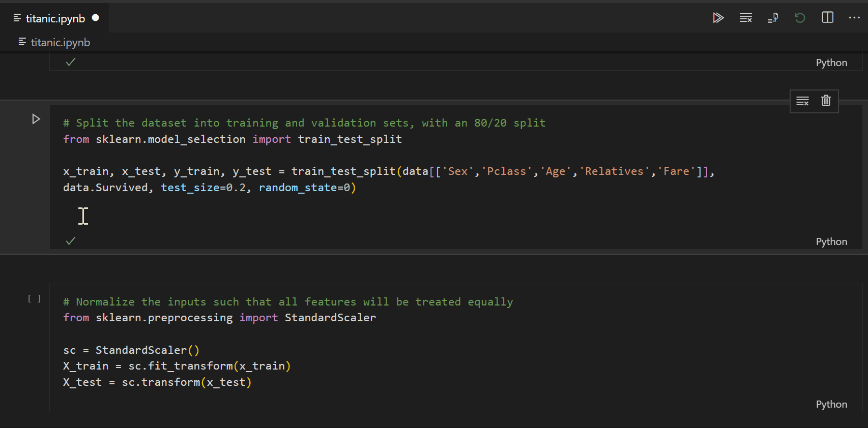Split the editor view
This screenshot has width=868, height=428.
827,18
